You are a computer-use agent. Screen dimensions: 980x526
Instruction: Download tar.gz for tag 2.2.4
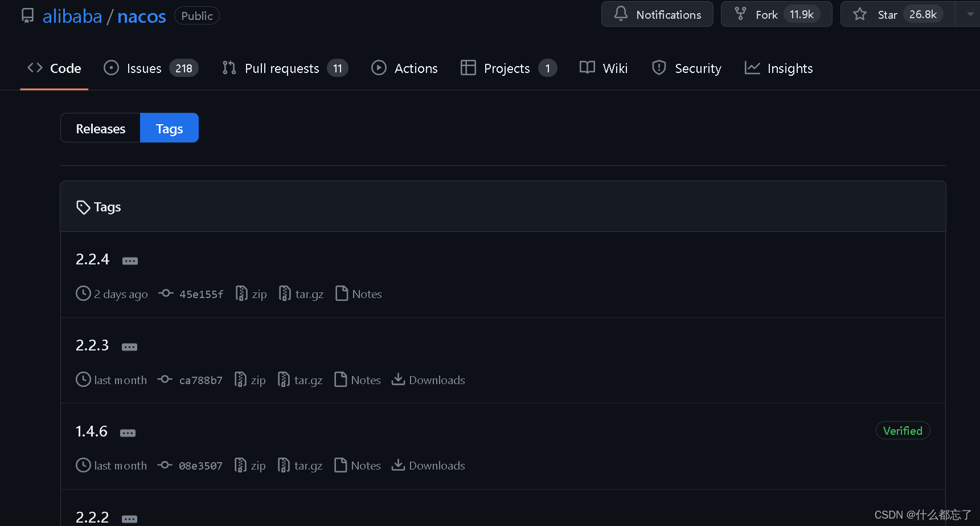click(301, 293)
